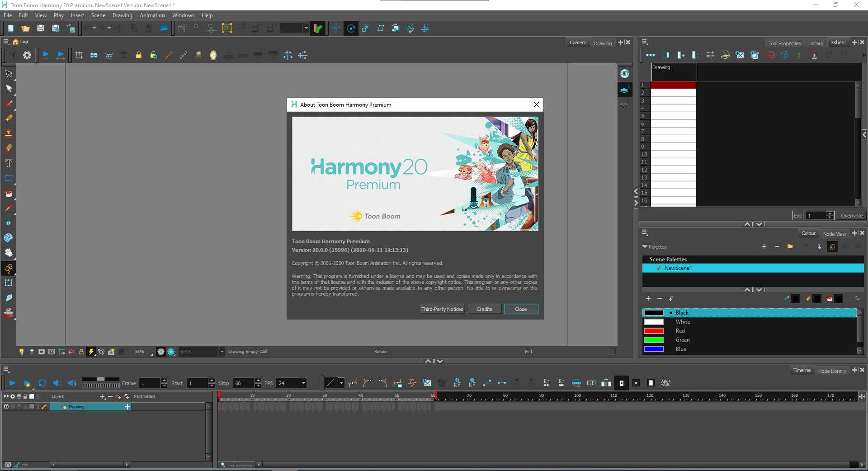The height and width of the screenshot is (471, 868).
Task: Select the Red colour swatch
Action: (x=654, y=331)
